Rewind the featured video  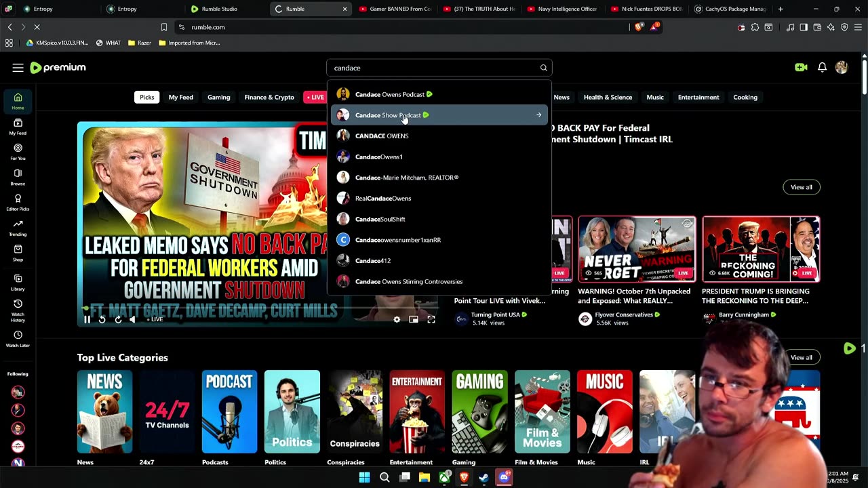102,319
